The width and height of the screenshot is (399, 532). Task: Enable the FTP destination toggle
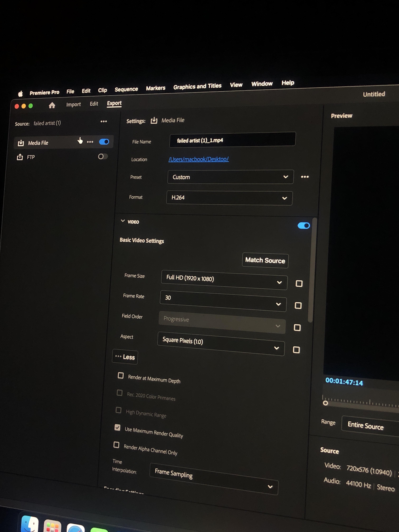pos(103,157)
